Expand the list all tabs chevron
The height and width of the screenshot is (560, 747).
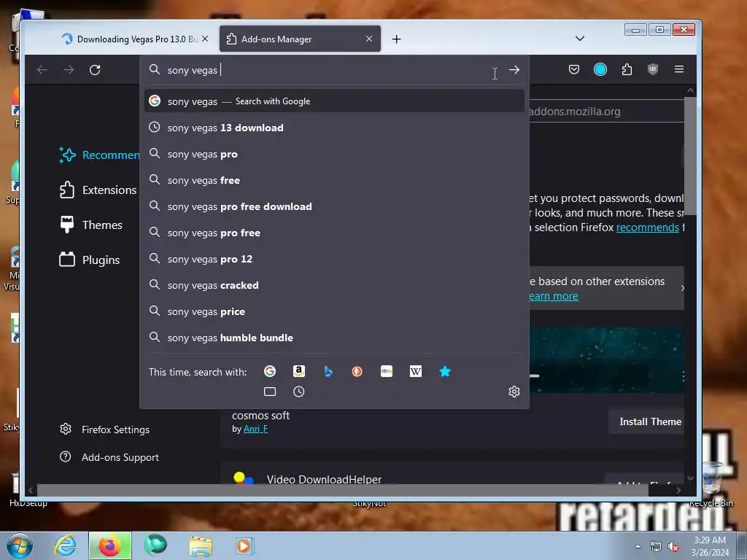(580, 39)
